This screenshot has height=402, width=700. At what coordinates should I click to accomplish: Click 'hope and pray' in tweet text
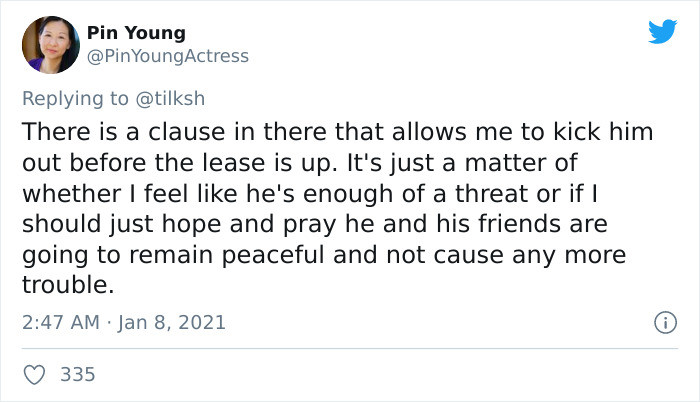248,225
